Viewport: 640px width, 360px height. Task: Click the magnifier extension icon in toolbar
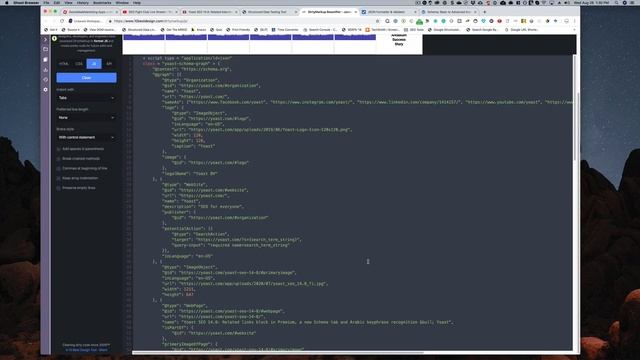[x=387, y=21]
